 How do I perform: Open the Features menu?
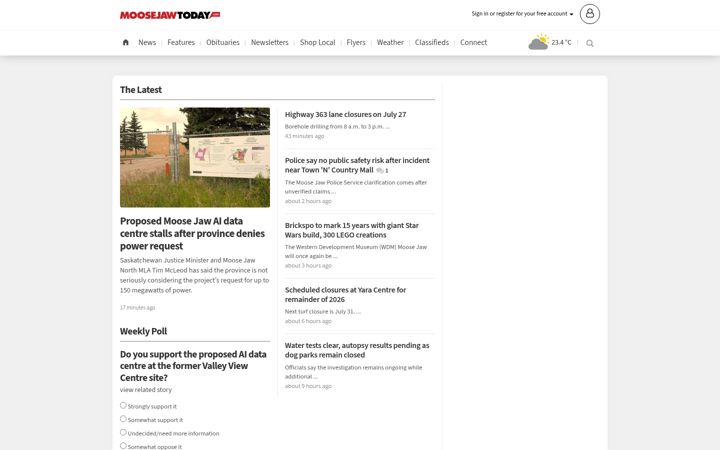[x=181, y=42]
